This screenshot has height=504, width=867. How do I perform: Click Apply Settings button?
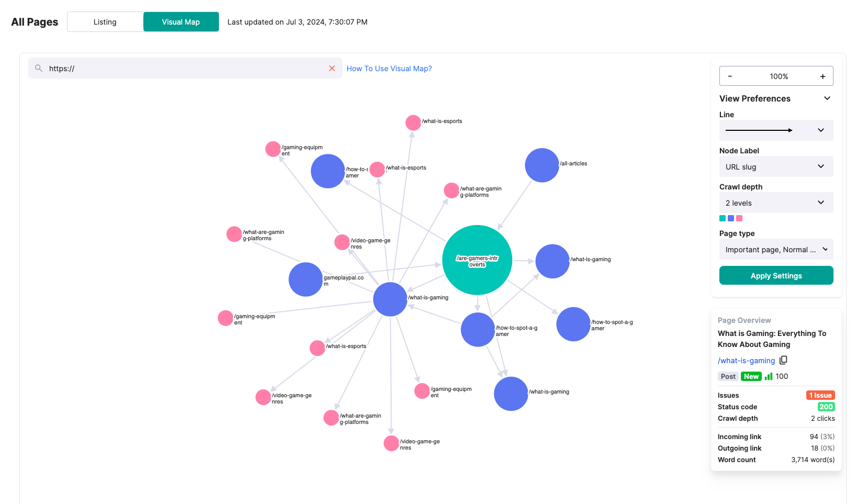click(x=776, y=276)
